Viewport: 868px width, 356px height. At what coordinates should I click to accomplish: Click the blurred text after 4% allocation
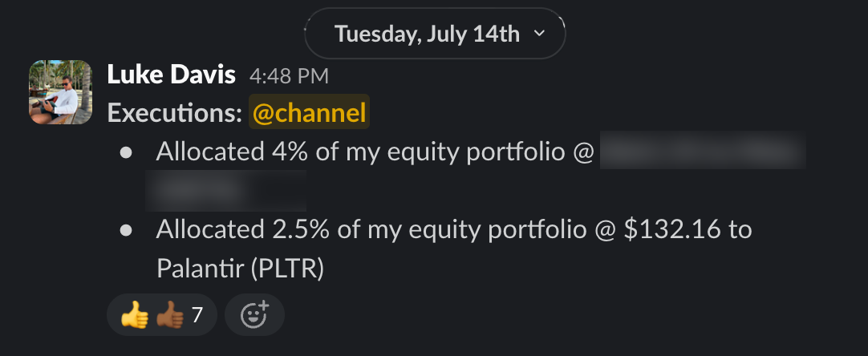(x=703, y=150)
